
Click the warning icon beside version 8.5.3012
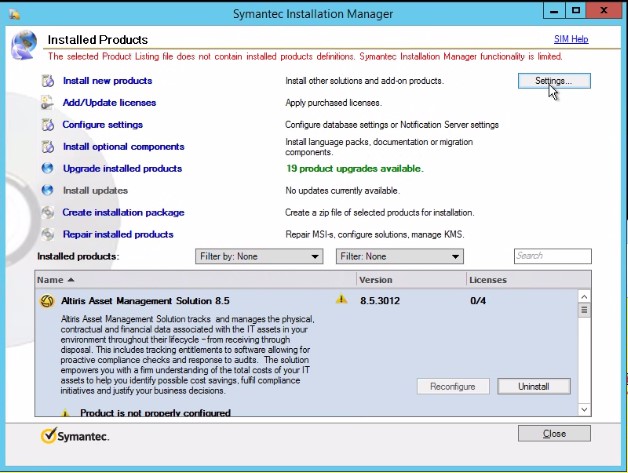[x=341, y=299]
